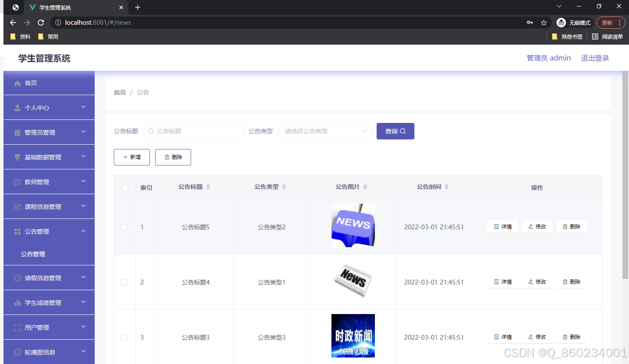This screenshot has width=629, height=364.
Task: Click the bookmark star in address bar
Action: (x=543, y=23)
